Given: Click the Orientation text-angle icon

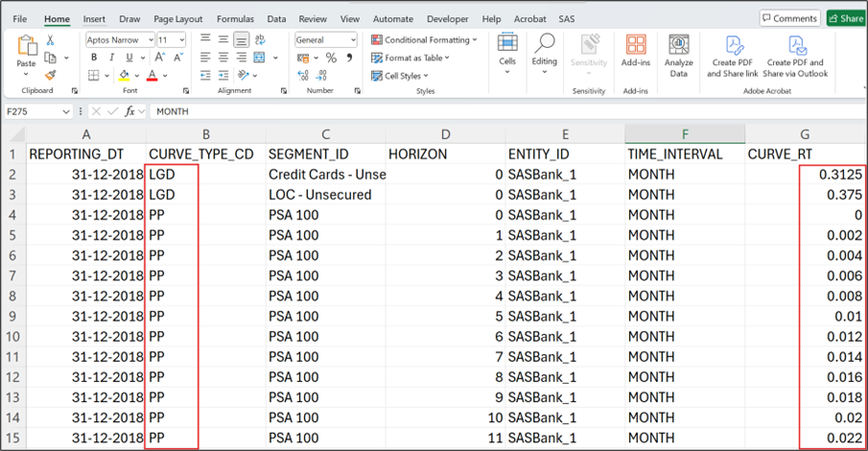Looking at the screenshot, I should click(243, 75).
